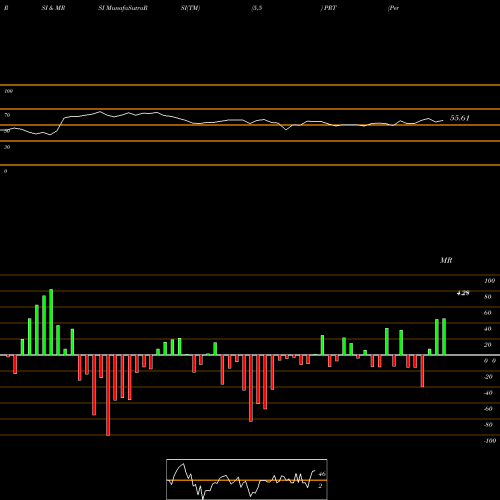This screenshot has width=500, height=500.
Task: Click the 4.28 value near MR scale
Action: (463, 293)
